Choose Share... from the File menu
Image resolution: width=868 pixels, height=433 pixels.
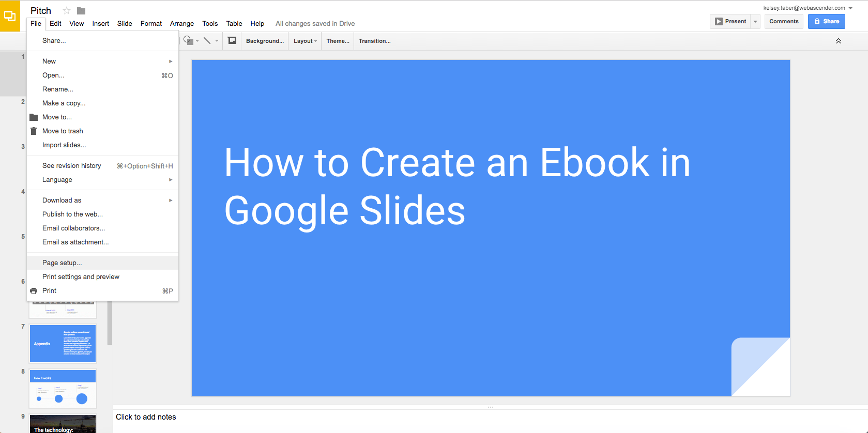pyautogui.click(x=102, y=41)
